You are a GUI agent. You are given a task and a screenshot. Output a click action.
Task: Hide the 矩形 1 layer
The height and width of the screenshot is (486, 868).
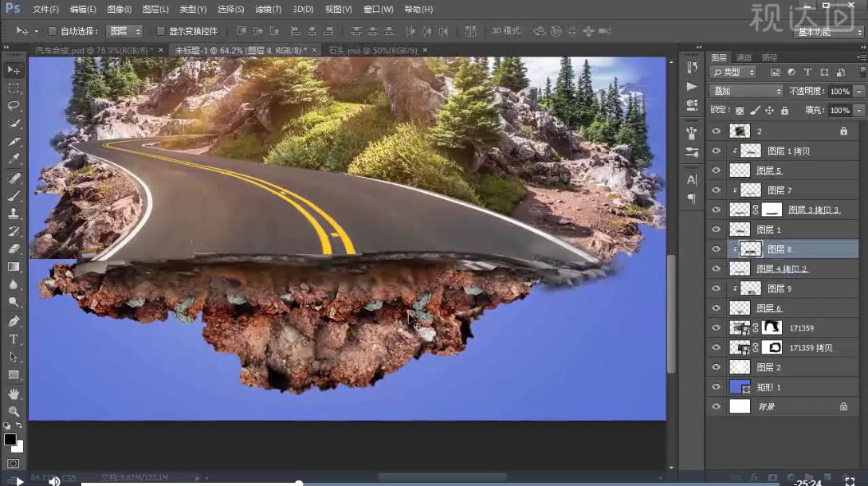coord(716,387)
